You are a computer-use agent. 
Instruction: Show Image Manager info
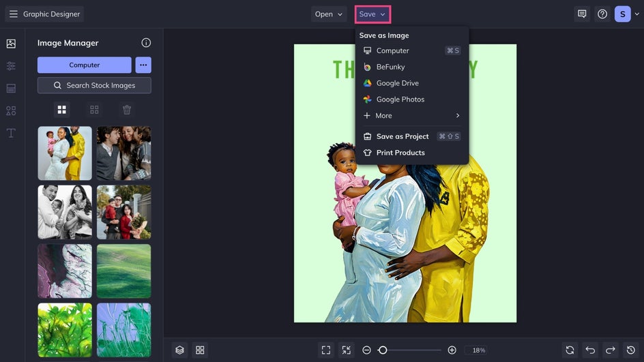point(146,43)
